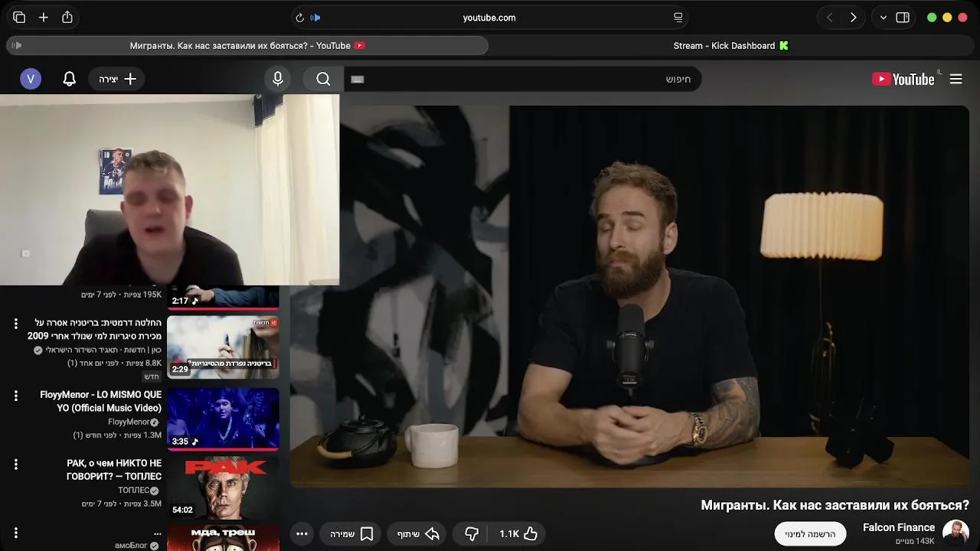Open the 2:29 Britain cigarettes thumbnail
The width and height of the screenshot is (980, 551).
223,347
